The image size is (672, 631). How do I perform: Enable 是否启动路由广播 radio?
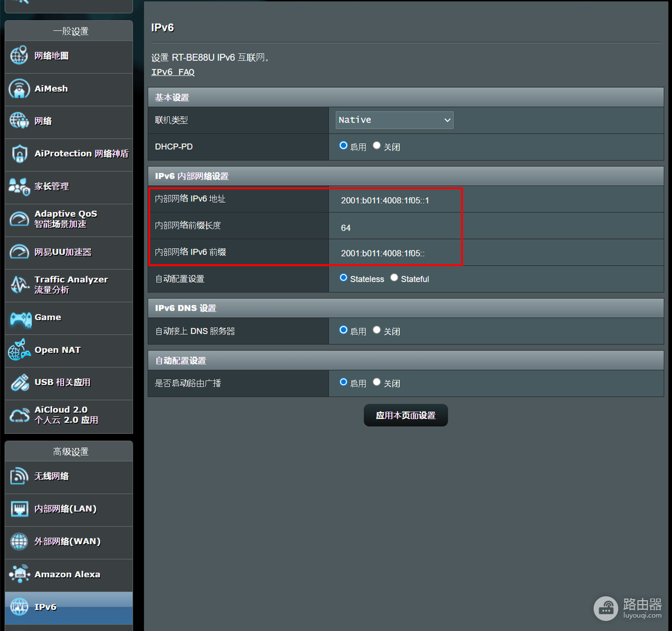coord(343,382)
